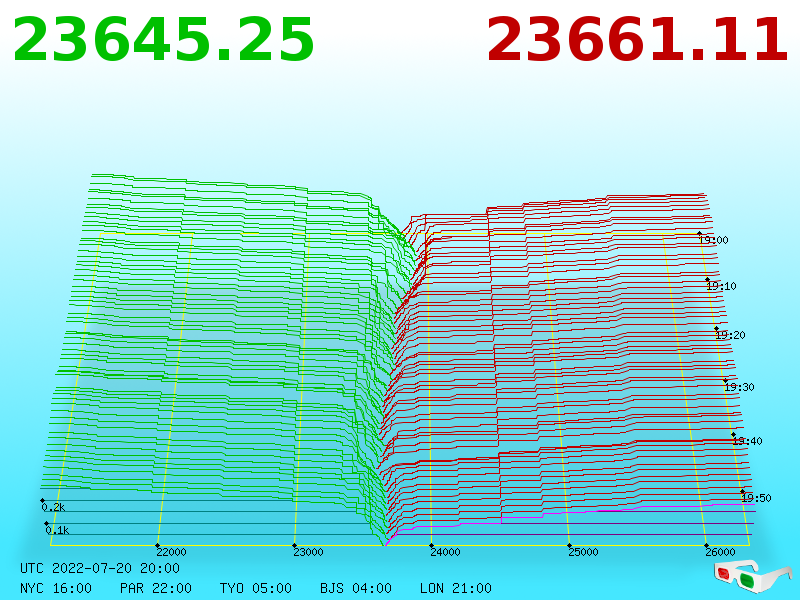Click the 26000 price axis label
800x600 pixels.
coord(720,552)
